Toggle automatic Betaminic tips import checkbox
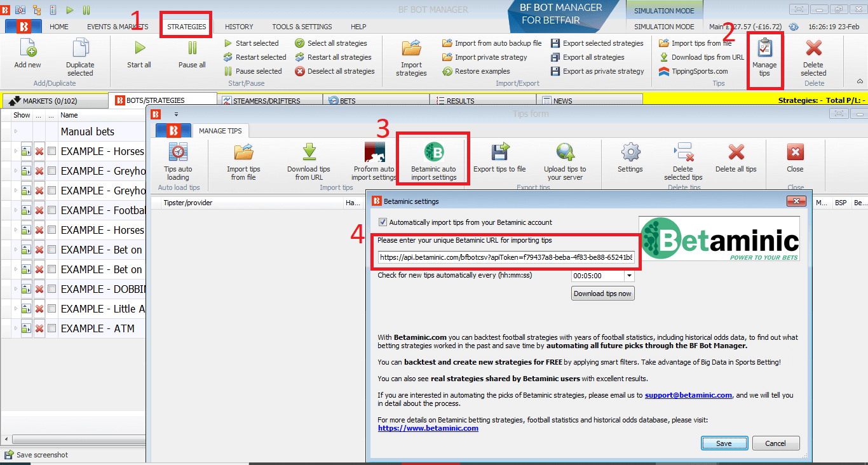The height and width of the screenshot is (465, 868). [x=383, y=222]
